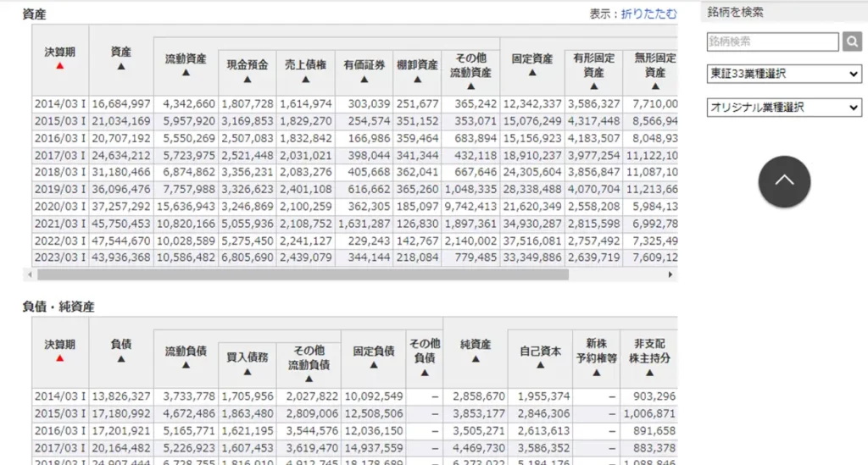Image resolution: width=868 pixels, height=465 pixels.
Task: Sort by 固定負債 column arrow
Action: (373, 366)
